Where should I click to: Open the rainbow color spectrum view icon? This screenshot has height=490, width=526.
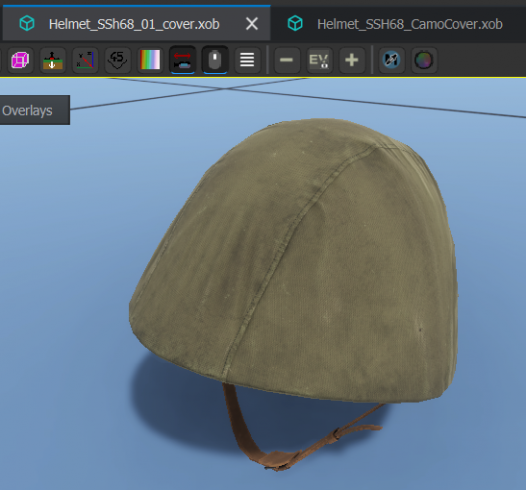click(150, 60)
